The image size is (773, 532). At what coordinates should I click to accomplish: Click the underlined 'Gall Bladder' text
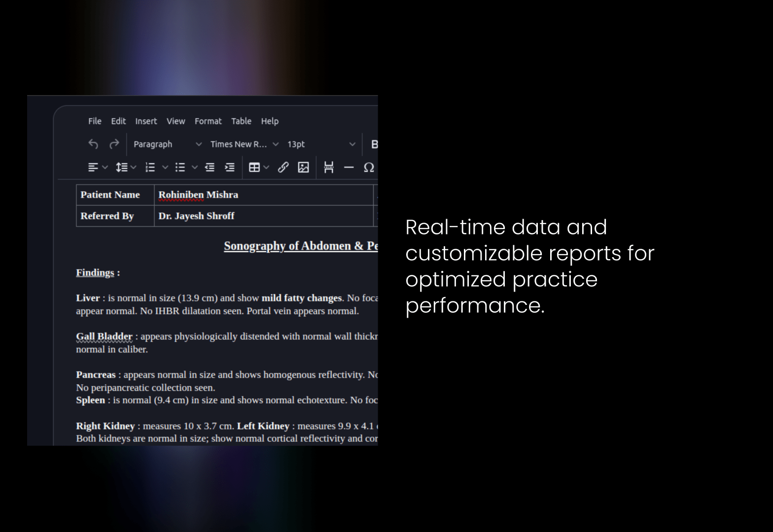pos(104,336)
